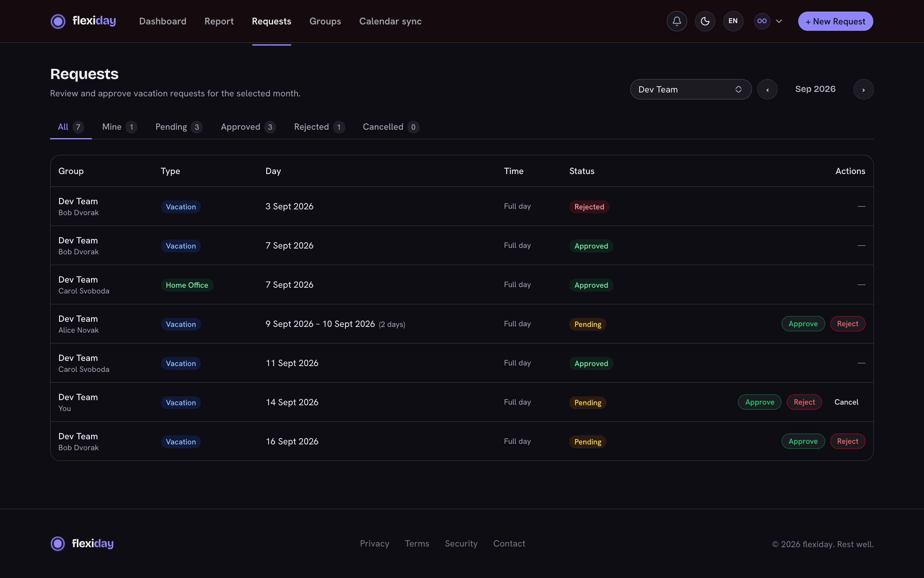Viewport: 924px width, 578px height.
Task: Click Carol Svoboda's Home Office row name
Action: [x=84, y=291]
